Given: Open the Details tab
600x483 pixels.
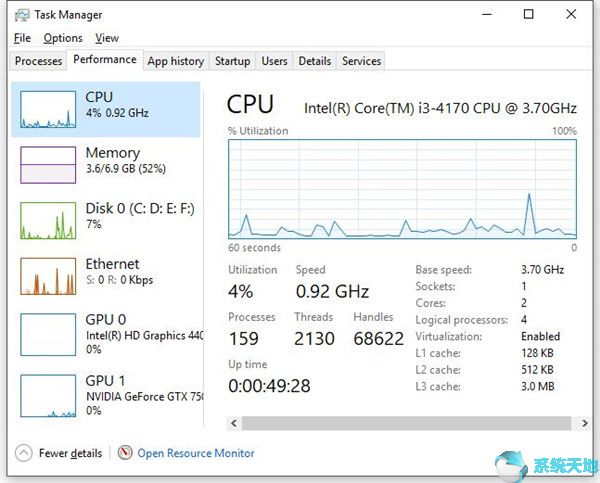Looking at the screenshot, I should [x=315, y=61].
